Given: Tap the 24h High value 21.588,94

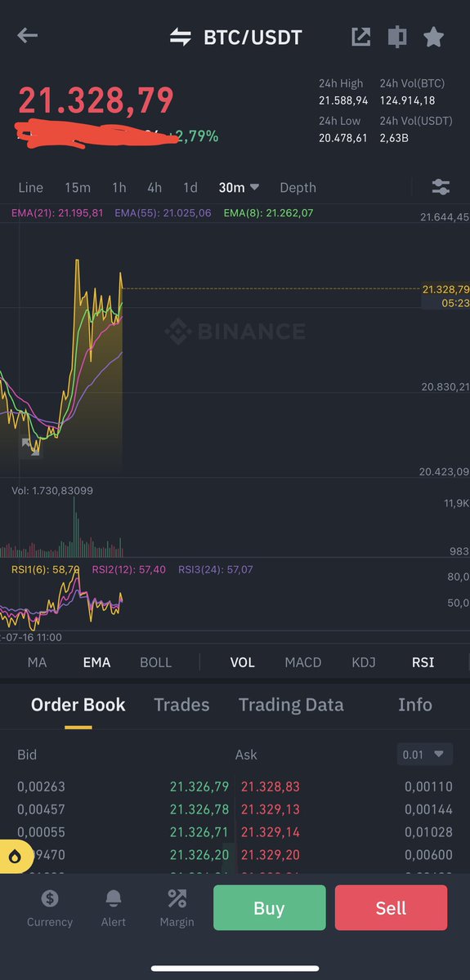Looking at the screenshot, I should coord(343,100).
